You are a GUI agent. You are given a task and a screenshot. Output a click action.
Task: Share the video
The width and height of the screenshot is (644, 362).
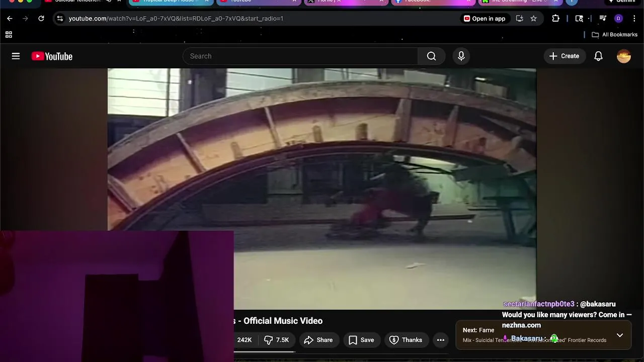coord(318,340)
